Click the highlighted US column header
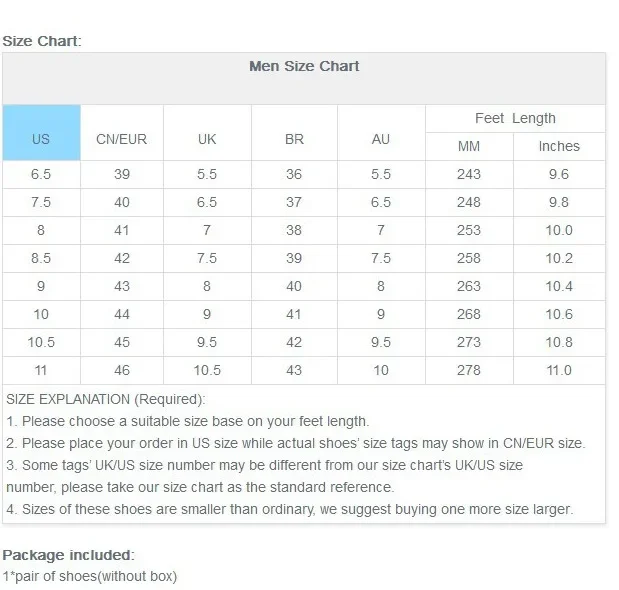 coord(41,133)
